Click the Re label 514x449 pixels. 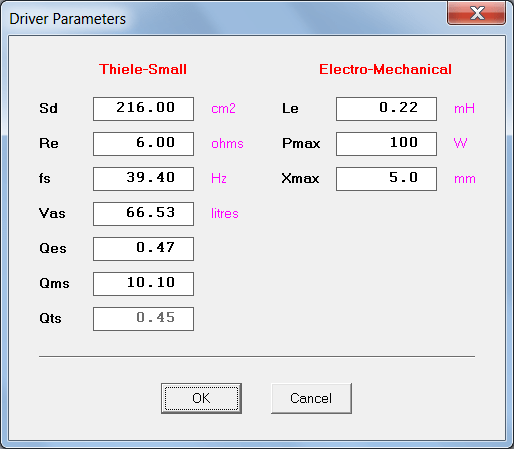[x=49, y=143]
